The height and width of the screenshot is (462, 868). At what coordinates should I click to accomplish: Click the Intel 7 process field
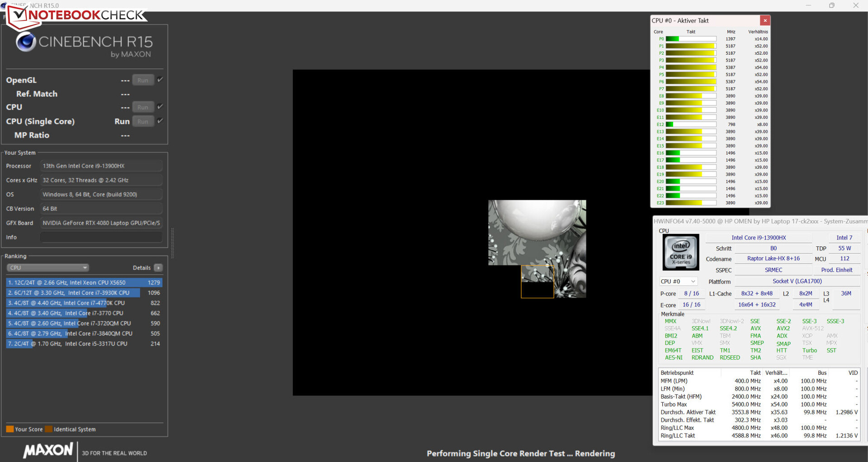[844, 238]
